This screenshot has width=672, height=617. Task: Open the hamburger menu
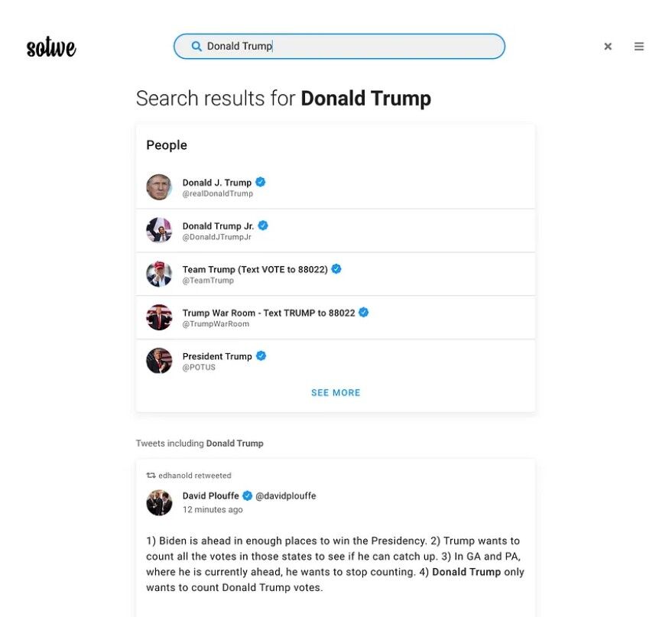pyautogui.click(x=639, y=47)
